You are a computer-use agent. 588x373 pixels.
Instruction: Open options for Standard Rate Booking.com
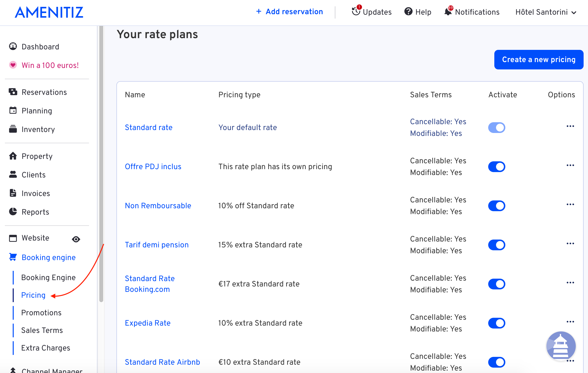(570, 283)
